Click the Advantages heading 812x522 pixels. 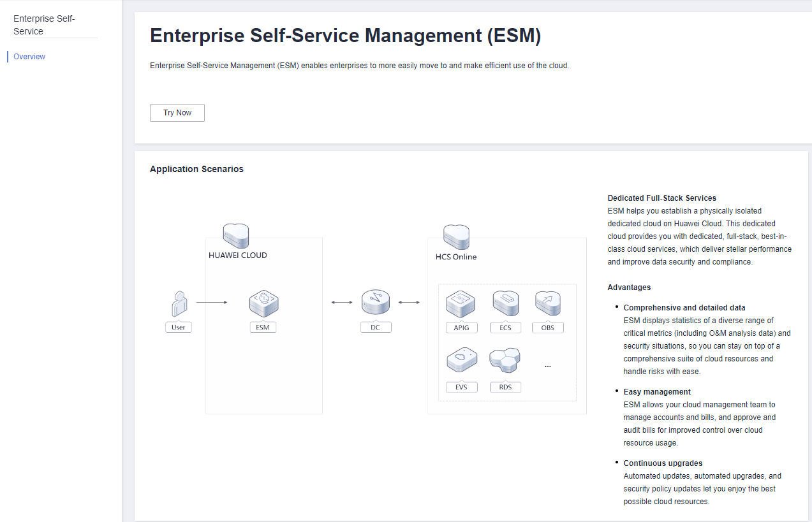(629, 287)
